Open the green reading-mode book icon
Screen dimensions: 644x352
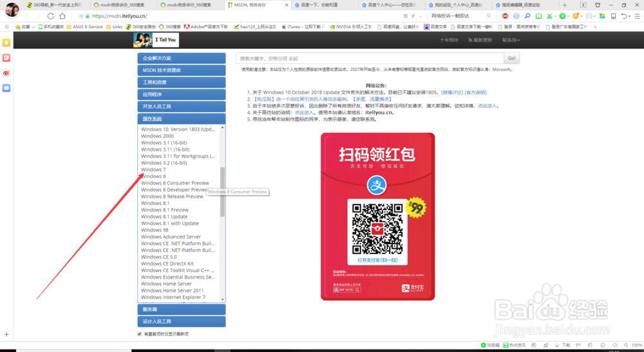538,16
